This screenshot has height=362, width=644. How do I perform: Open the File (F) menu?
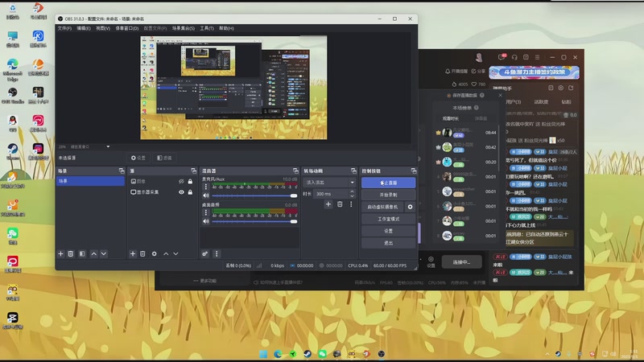tap(64, 28)
